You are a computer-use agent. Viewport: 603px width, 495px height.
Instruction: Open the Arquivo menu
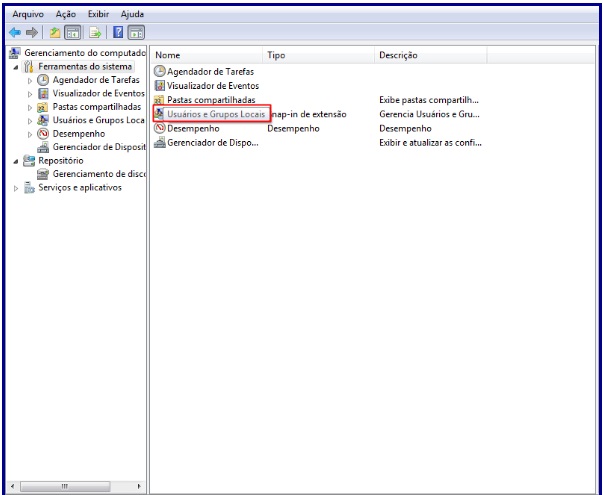tap(28, 14)
